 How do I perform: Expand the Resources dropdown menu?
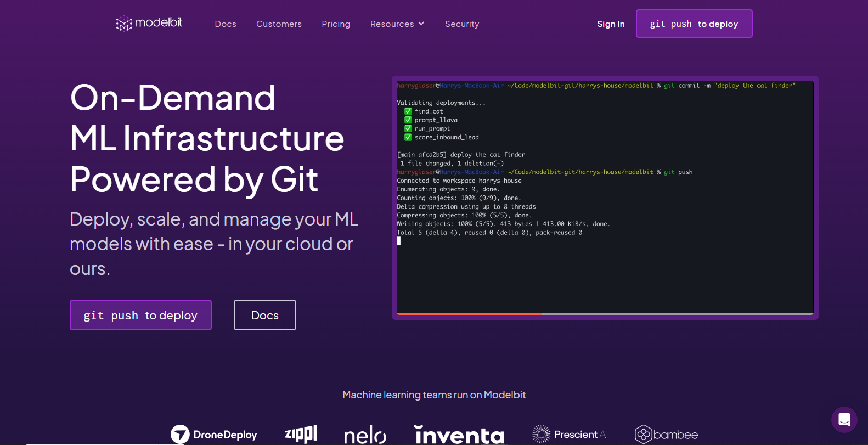tap(397, 24)
